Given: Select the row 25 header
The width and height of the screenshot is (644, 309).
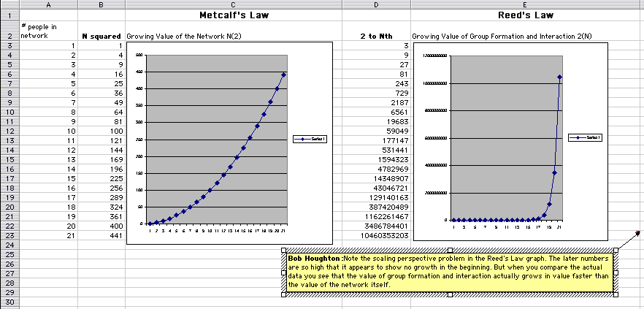Looking at the screenshot, I should [x=9, y=255].
